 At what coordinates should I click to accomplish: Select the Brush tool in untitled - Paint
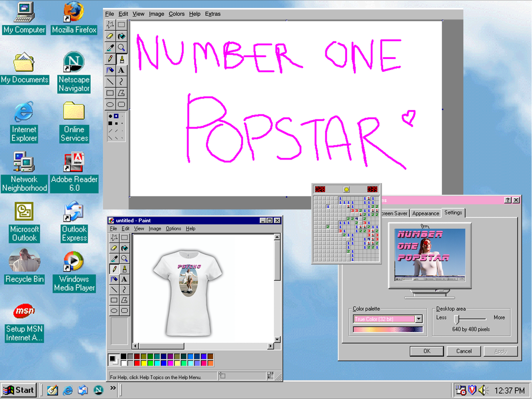(x=125, y=269)
